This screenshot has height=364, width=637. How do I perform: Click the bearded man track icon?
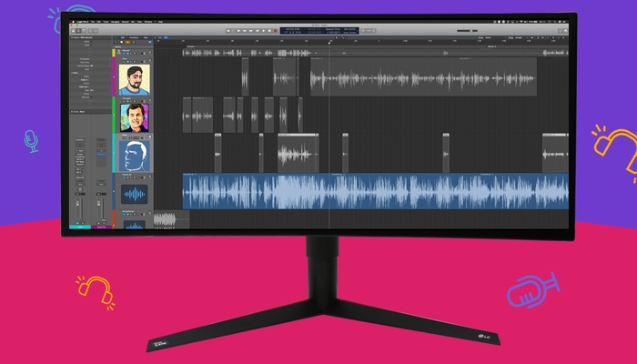coord(134,78)
